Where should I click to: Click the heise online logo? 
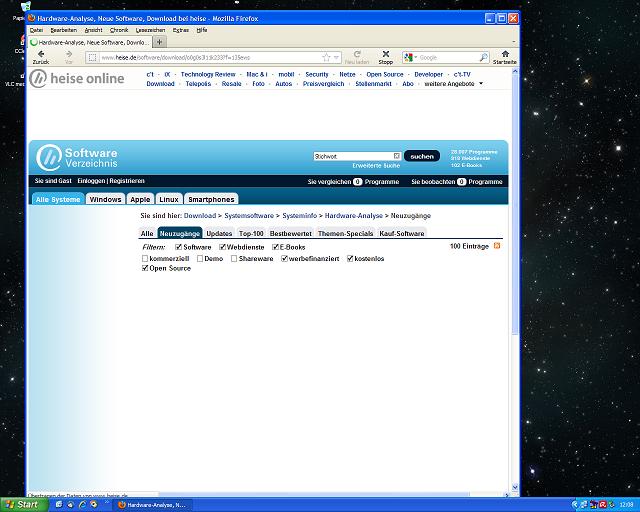click(77, 78)
